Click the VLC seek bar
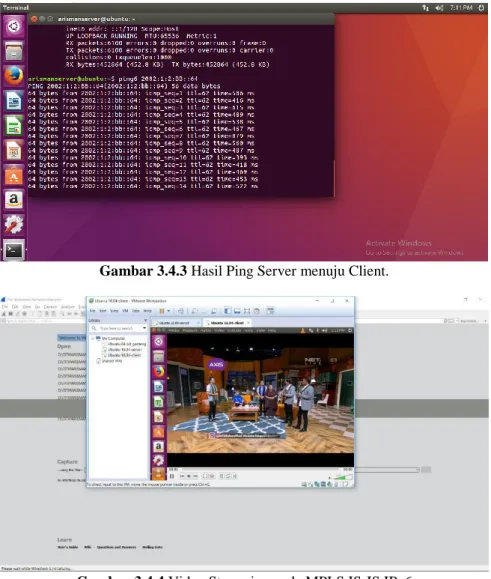 (261, 469)
